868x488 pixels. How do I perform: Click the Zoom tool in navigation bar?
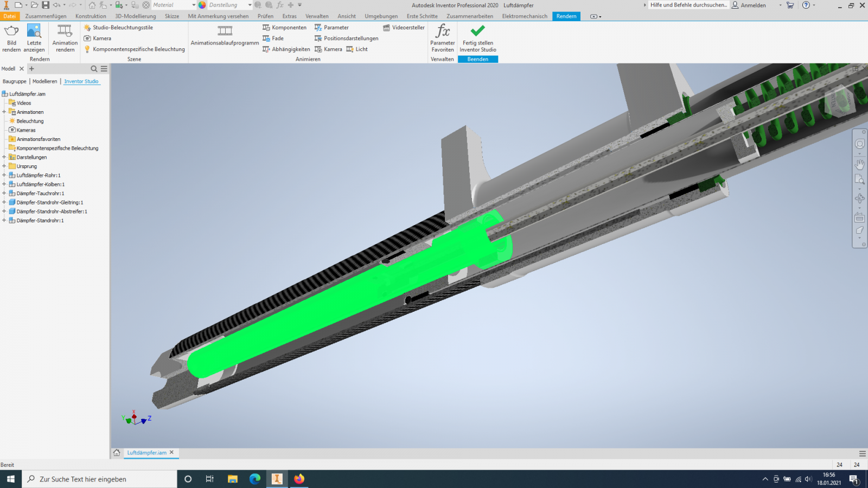coord(860,179)
